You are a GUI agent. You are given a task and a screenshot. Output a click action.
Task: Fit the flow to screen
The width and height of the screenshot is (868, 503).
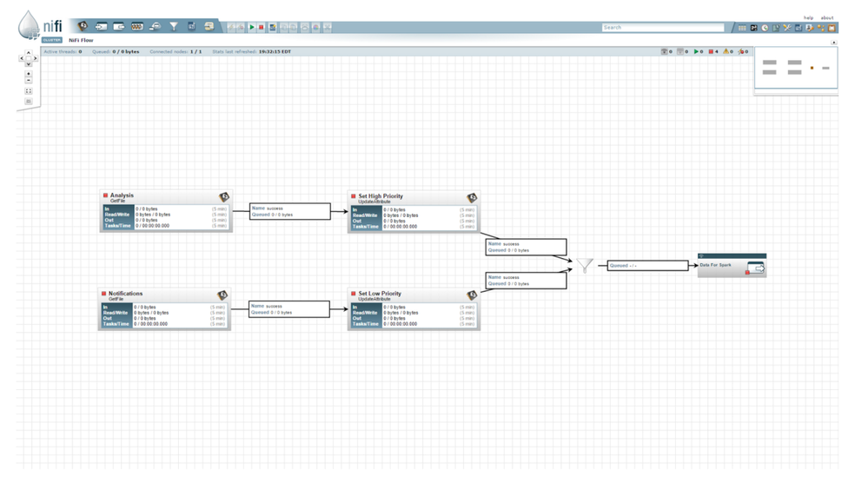28,90
